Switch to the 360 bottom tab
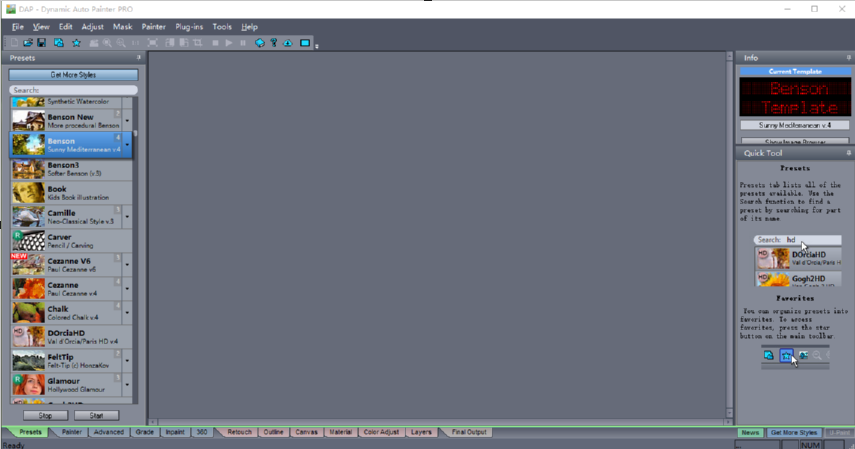The width and height of the screenshot is (855, 449). pos(202,432)
